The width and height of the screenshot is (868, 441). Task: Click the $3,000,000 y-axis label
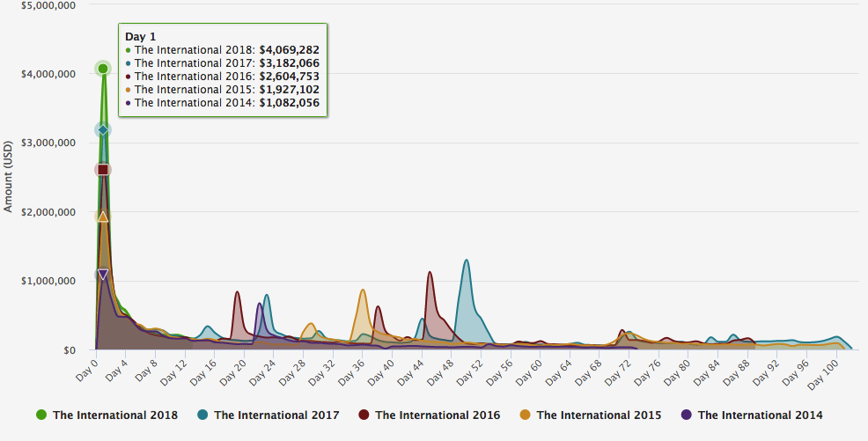[50, 143]
